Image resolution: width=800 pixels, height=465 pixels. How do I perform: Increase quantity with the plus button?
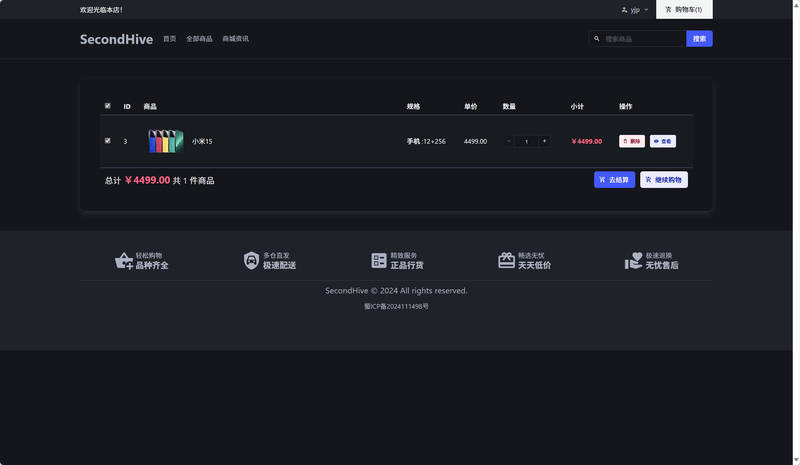click(x=544, y=141)
